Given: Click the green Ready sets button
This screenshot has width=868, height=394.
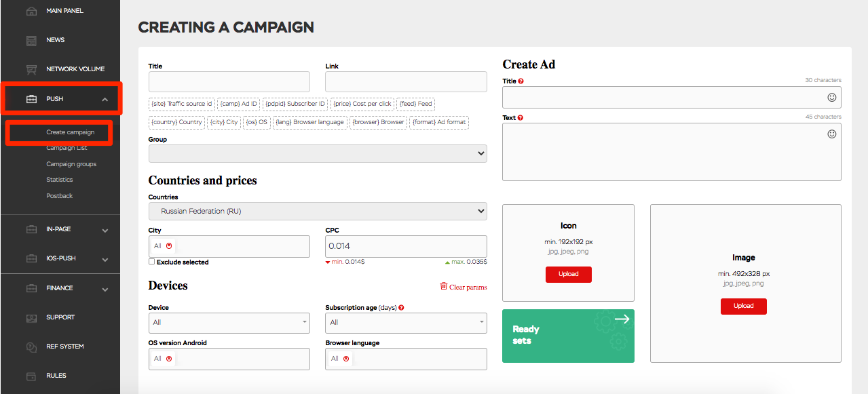Looking at the screenshot, I should click(x=568, y=336).
